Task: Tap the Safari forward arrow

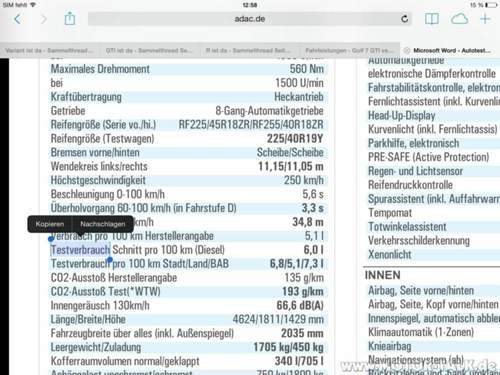Action: [x=44, y=19]
